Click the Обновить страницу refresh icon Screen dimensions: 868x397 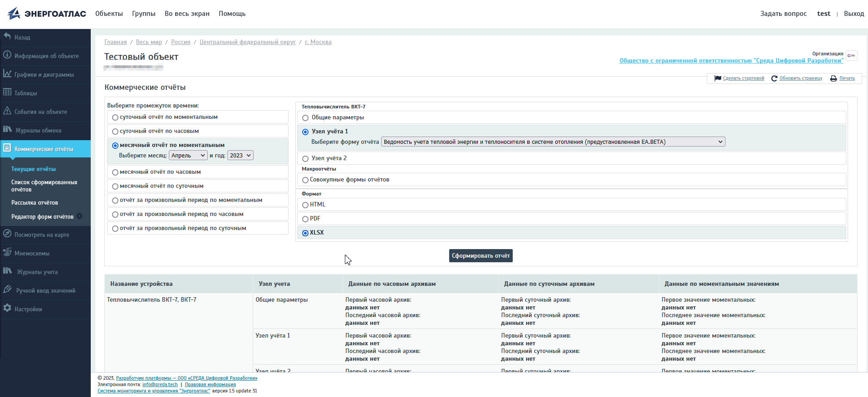click(774, 78)
